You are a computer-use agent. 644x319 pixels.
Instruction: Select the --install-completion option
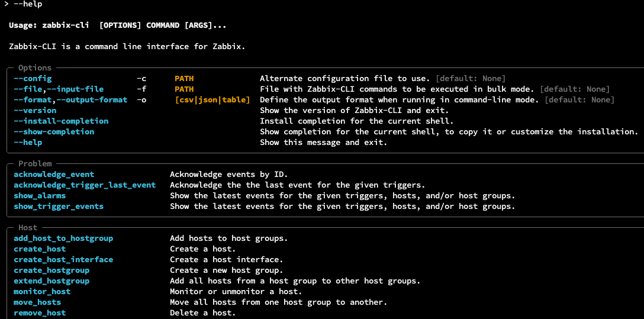pos(61,121)
